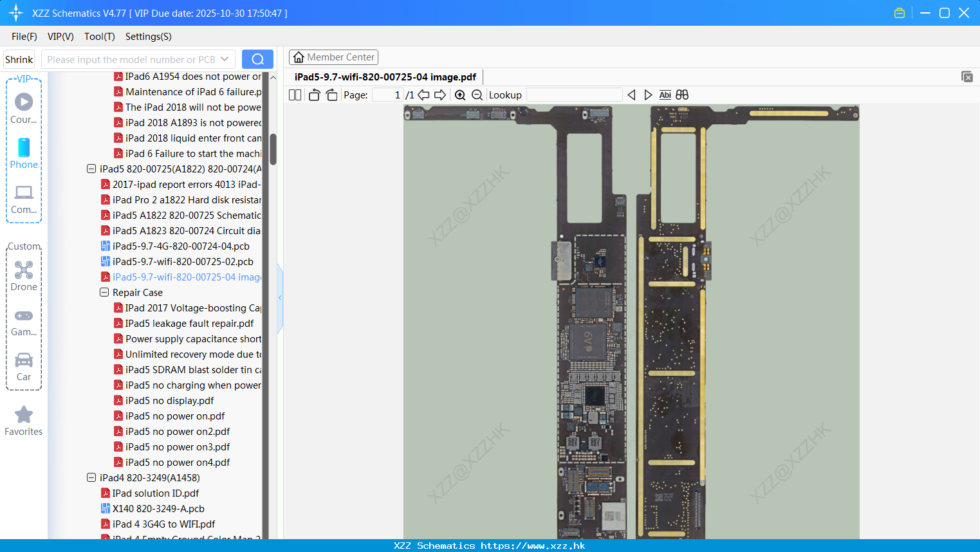This screenshot has height=552, width=980.
Task: Find next lookup result
Action: coord(648,95)
